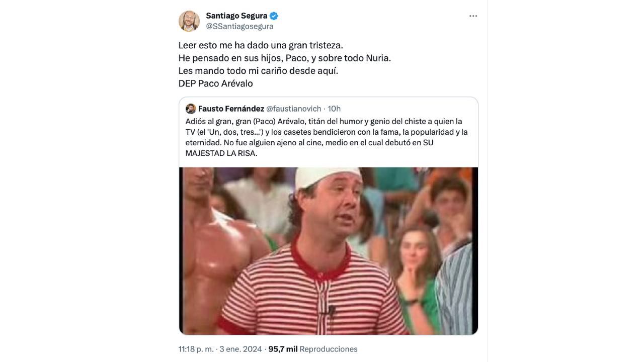View the 95,7 mil Reproducciones count
644x362 pixels.
(x=313, y=349)
